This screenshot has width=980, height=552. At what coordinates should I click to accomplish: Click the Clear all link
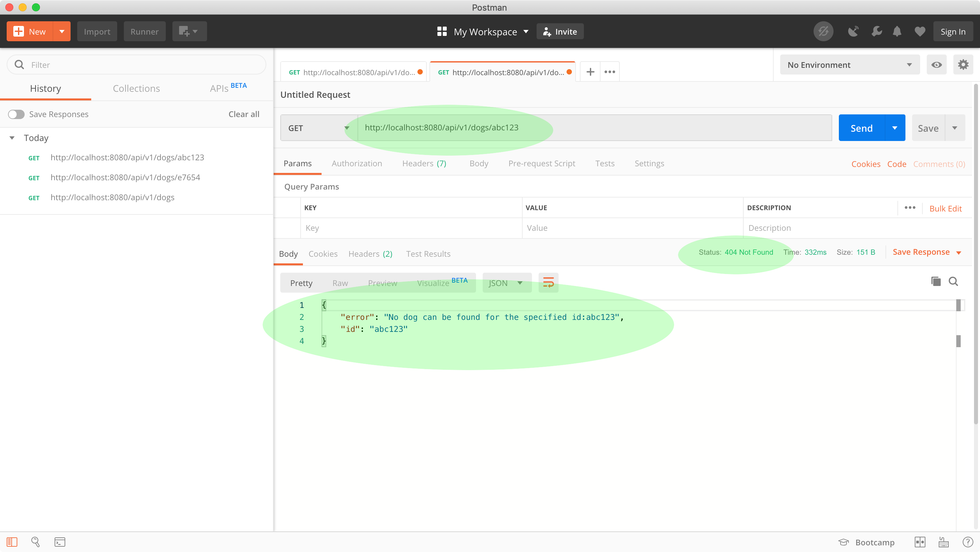pyautogui.click(x=244, y=114)
